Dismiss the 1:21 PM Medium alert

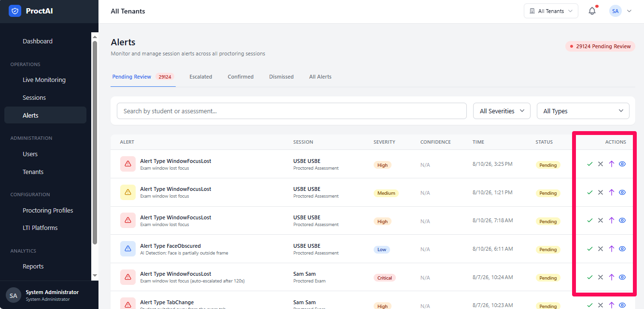coord(601,192)
